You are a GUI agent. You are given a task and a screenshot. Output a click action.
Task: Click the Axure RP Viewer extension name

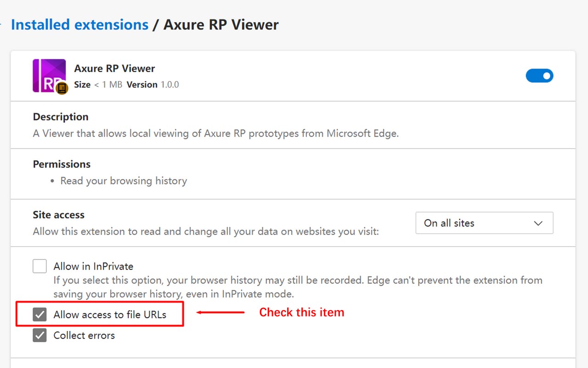click(x=114, y=69)
